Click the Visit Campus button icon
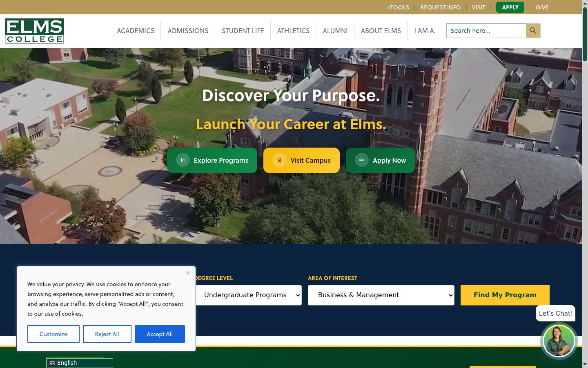 coord(279,160)
